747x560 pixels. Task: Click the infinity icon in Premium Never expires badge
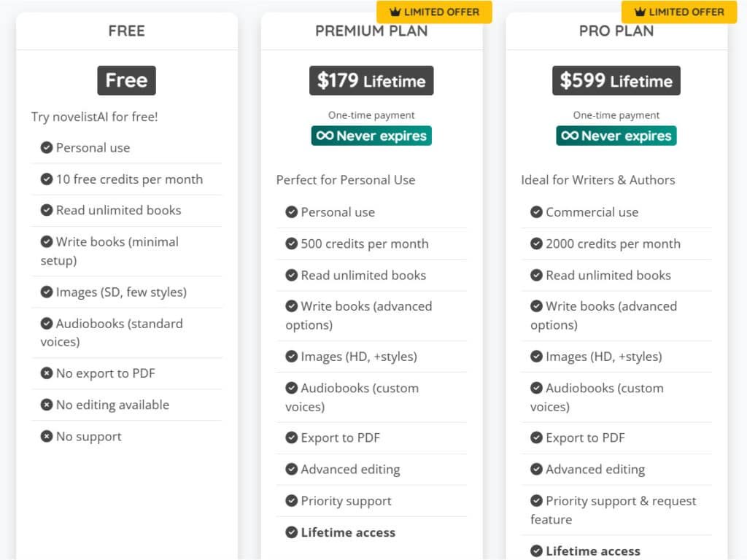click(x=325, y=136)
